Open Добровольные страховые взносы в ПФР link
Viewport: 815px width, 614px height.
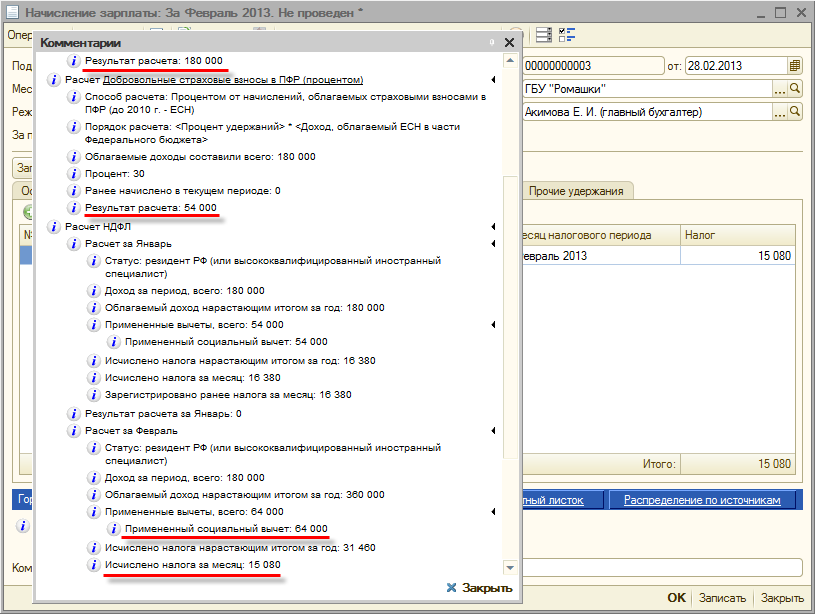233,80
